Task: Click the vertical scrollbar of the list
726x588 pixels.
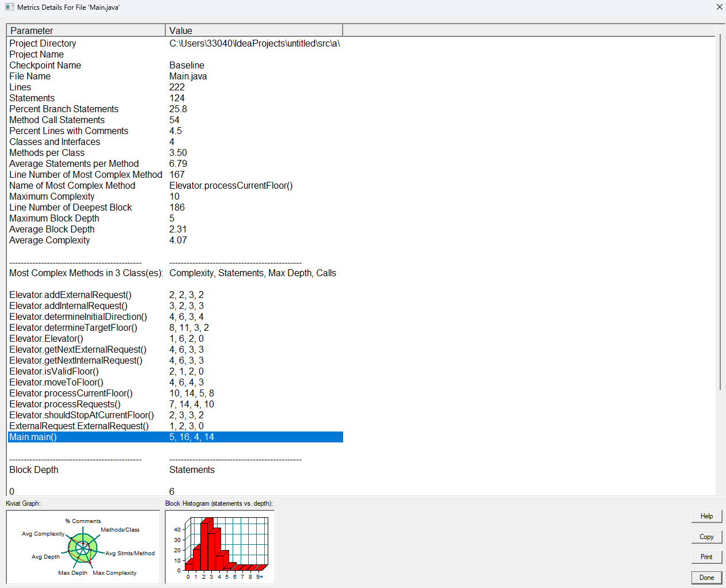Action: [720, 213]
